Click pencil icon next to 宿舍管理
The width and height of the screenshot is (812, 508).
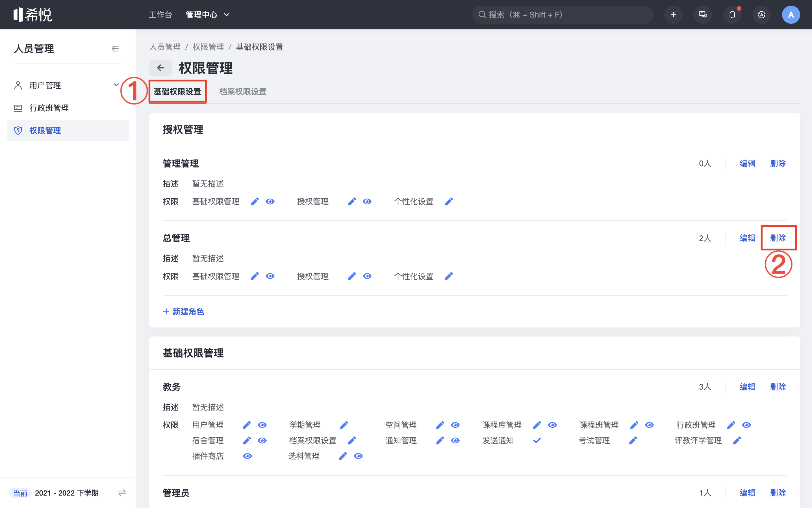point(247,440)
